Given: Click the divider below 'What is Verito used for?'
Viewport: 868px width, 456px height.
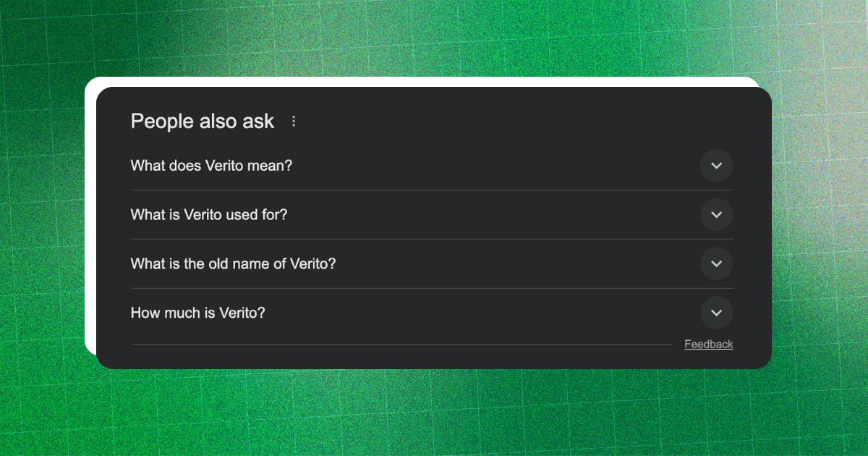Looking at the screenshot, I should (x=431, y=240).
